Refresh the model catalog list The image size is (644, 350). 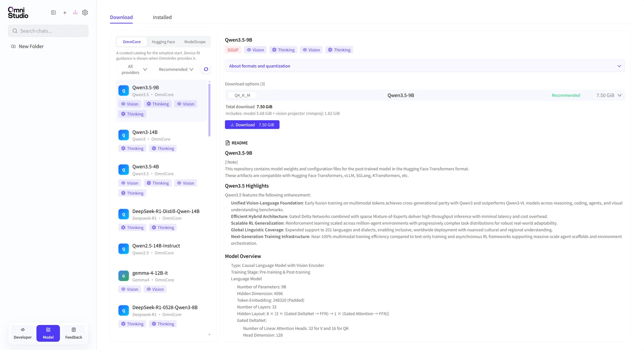[206, 69]
